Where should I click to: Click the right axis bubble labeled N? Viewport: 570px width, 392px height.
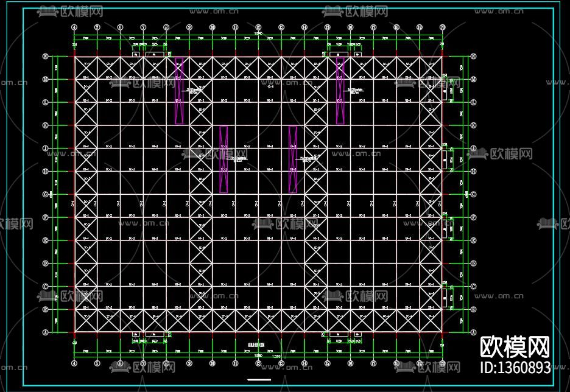(x=473, y=57)
